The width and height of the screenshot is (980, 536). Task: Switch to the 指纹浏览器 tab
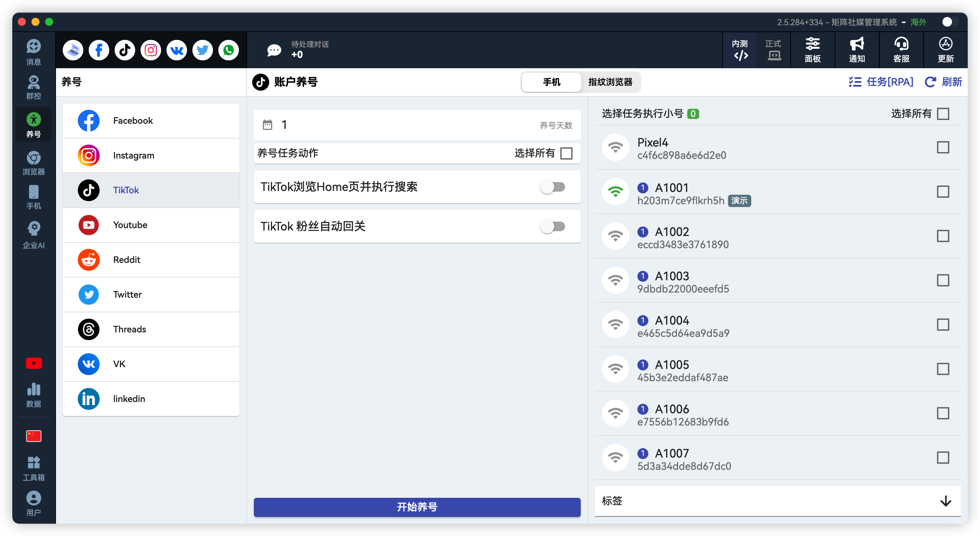coord(610,82)
